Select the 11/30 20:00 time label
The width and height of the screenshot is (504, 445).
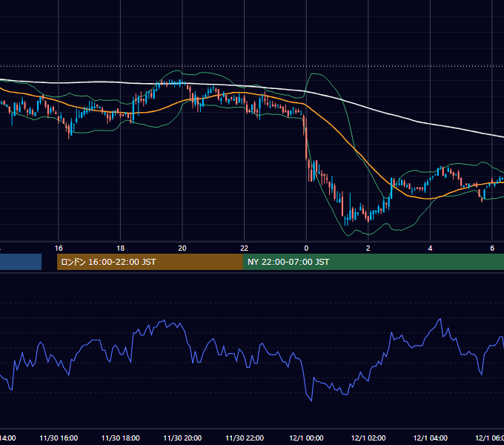(x=182, y=438)
